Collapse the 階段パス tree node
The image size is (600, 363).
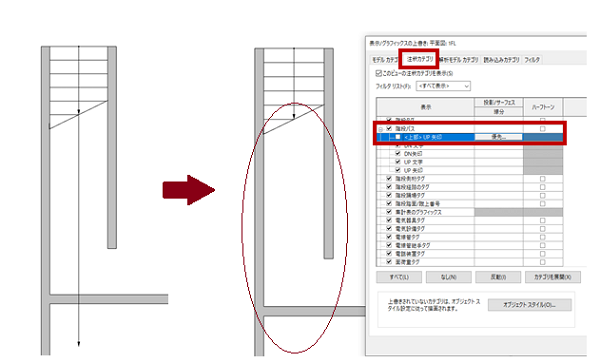pos(381,129)
